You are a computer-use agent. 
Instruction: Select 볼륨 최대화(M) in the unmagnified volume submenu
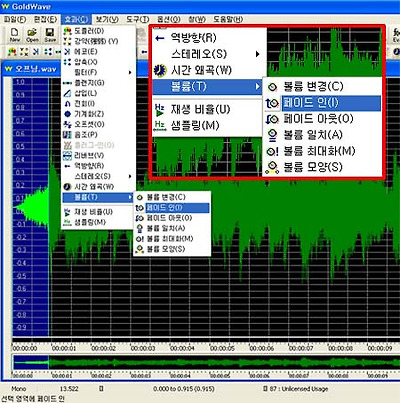pyautogui.click(x=172, y=239)
